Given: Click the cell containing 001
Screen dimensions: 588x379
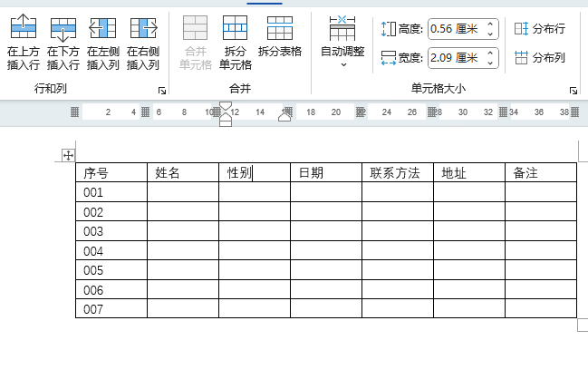Looking at the screenshot, I should [111, 192].
